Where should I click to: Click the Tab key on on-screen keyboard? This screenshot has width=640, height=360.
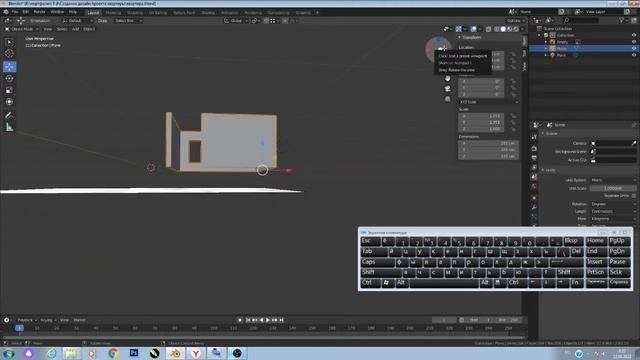tap(373, 252)
